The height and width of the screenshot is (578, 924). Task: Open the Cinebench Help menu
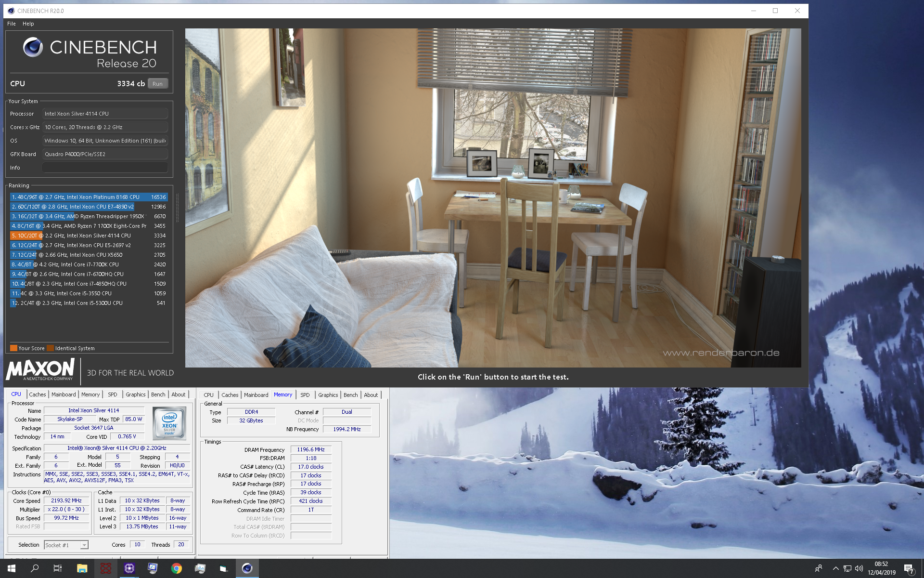pos(28,24)
